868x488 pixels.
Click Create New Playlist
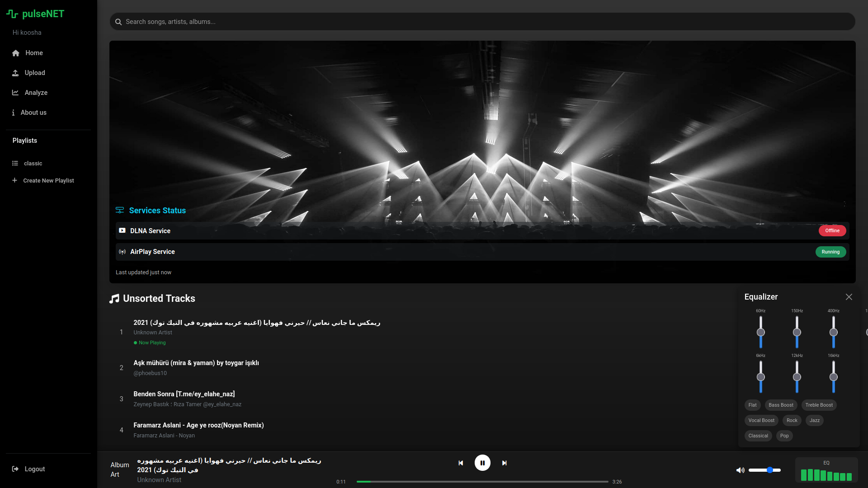(x=48, y=180)
